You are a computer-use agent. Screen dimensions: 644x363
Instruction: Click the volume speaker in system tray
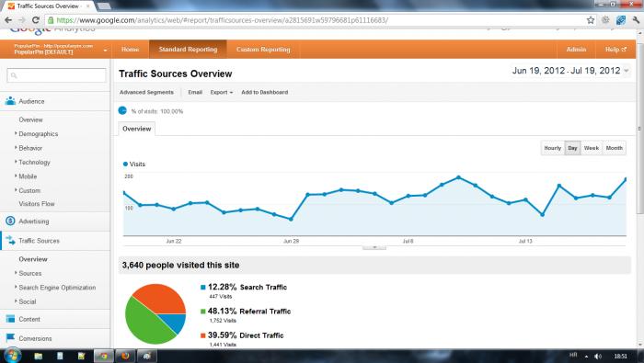[x=598, y=356]
